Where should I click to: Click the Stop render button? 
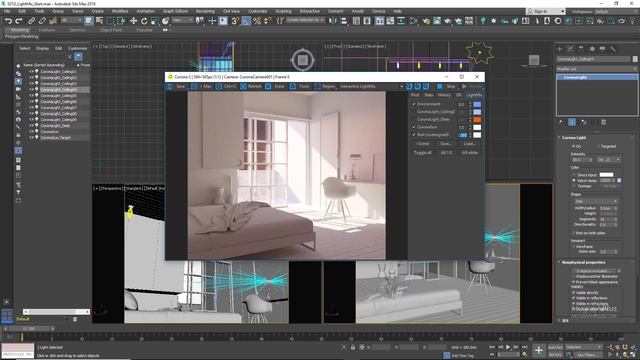click(x=447, y=87)
